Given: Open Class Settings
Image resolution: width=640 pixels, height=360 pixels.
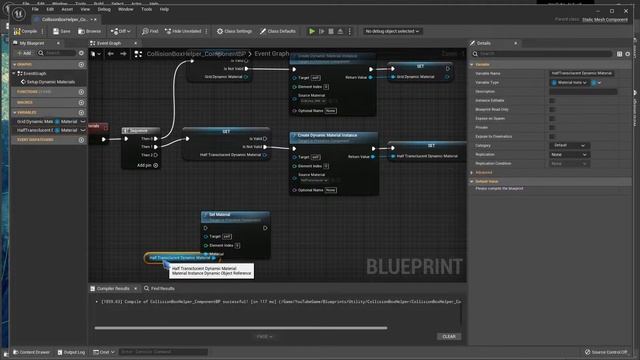Looking at the screenshot, I should (234, 31).
